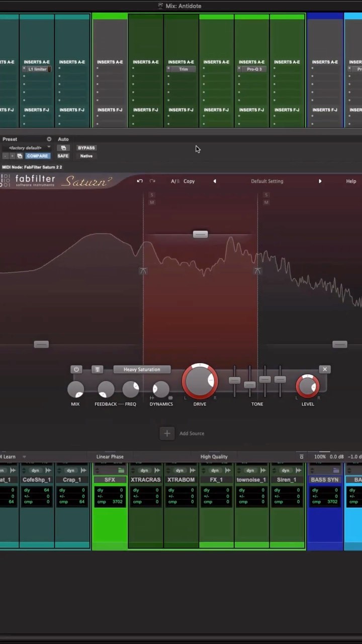Solo the middle band with S button

(152, 195)
